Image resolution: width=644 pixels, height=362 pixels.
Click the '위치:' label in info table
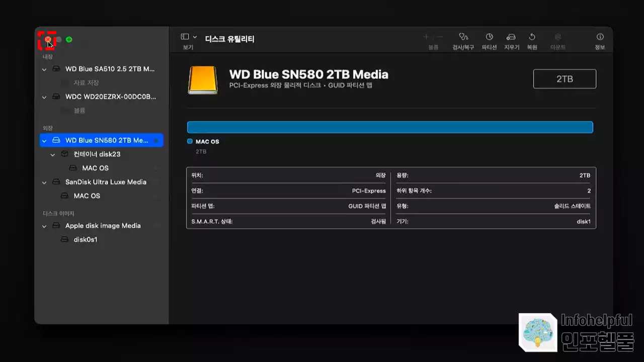coord(197,175)
